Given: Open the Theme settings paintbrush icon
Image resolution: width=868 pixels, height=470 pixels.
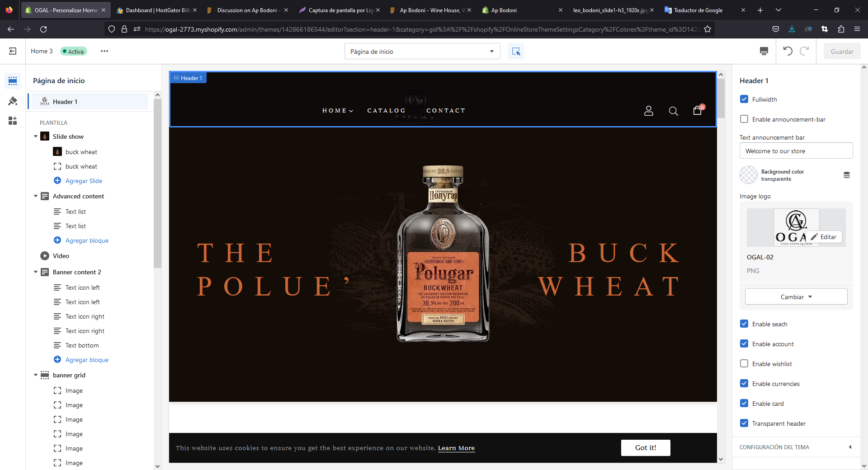Looking at the screenshot, I should [x=13, y=101].
